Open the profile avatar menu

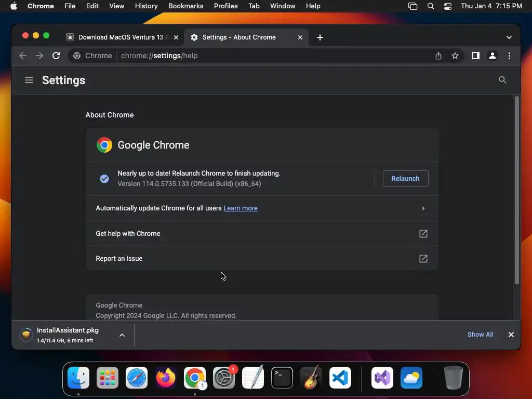(493, 56)
